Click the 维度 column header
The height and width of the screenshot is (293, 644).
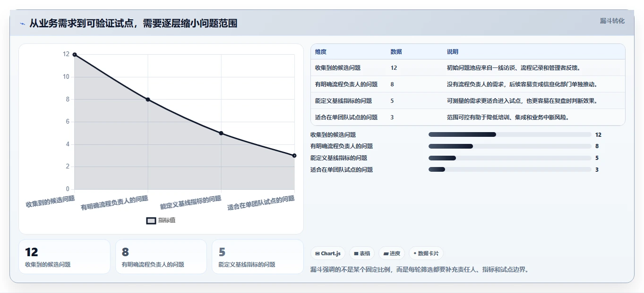(x=321, y=52)
